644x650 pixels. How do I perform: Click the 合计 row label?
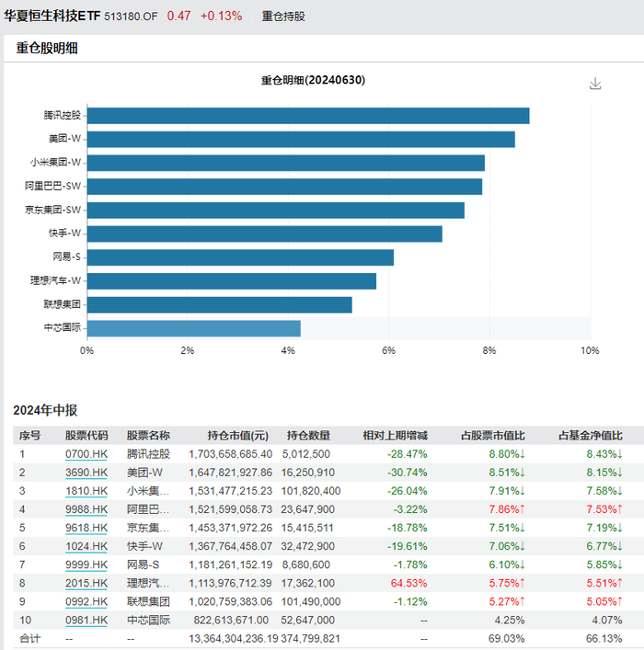pos(29,638)
